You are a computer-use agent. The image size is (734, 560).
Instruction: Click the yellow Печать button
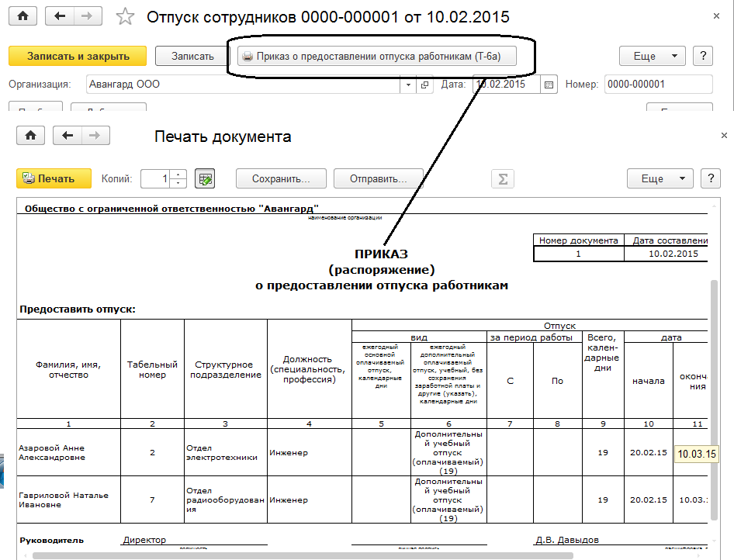tap(54, 178)
